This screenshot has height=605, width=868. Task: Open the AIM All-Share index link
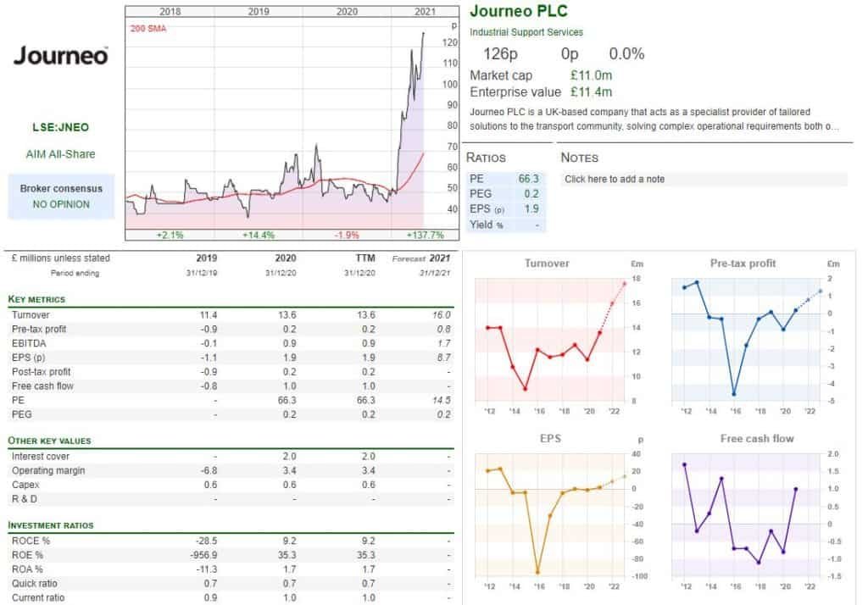coord(61,154)
